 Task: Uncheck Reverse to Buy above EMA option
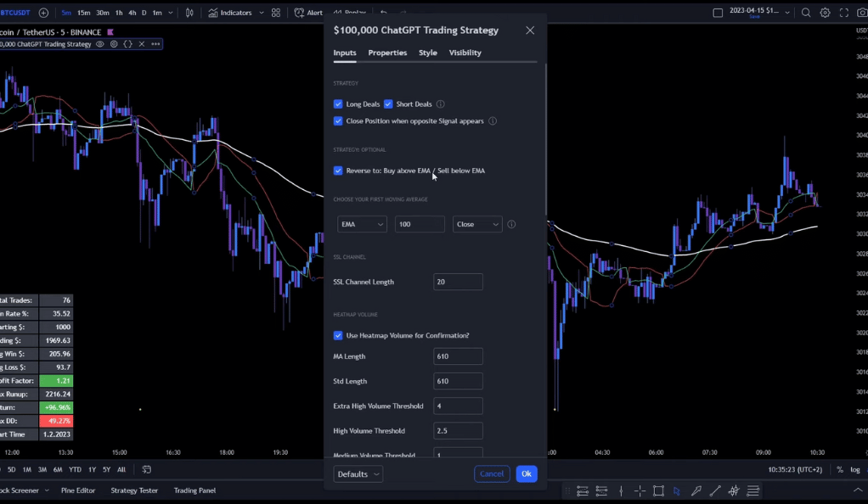click(338, 171)
